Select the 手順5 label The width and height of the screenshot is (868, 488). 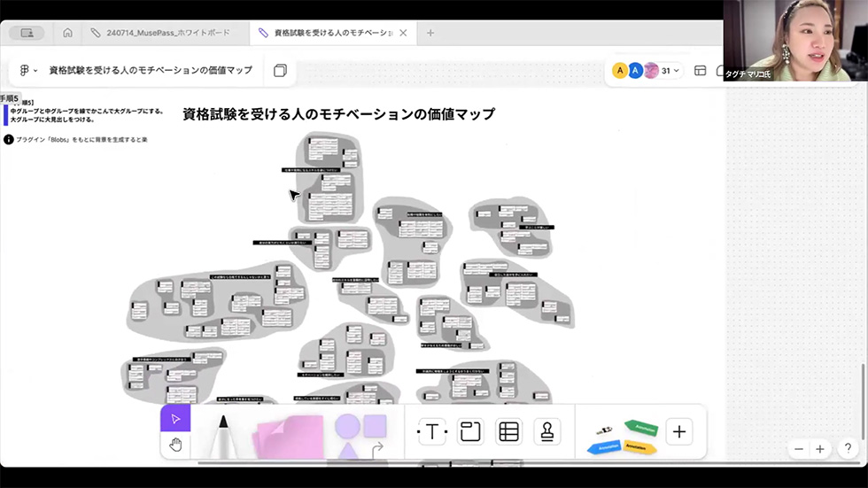9,98
